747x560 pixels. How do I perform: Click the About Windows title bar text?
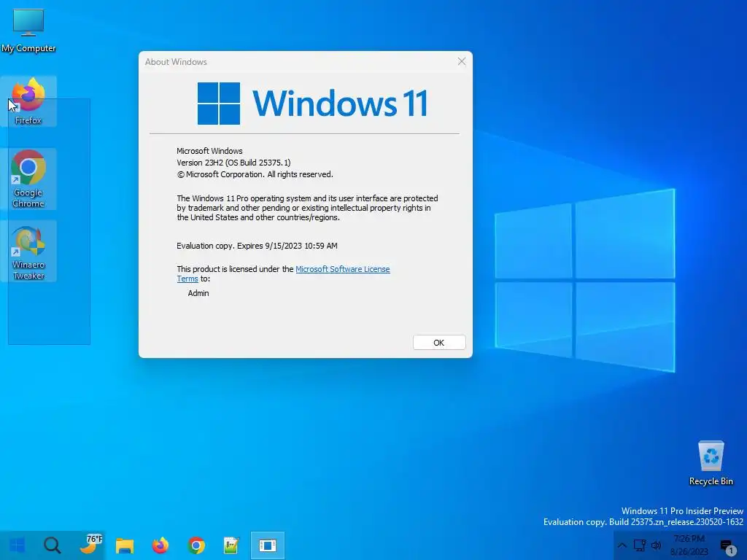click(x=176, y=62)
